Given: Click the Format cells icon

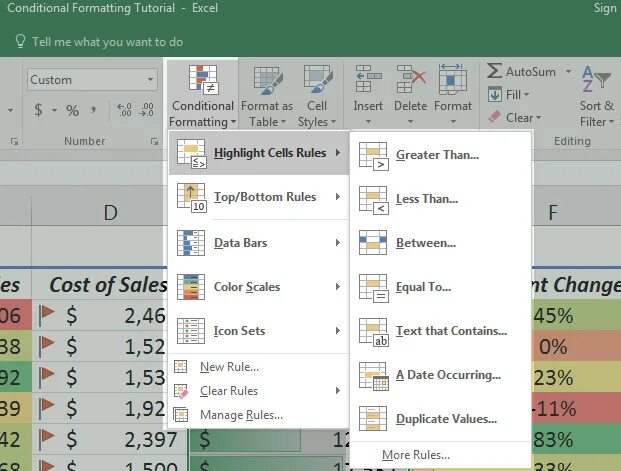Looking at the screenshot, I should coord(453,79).
